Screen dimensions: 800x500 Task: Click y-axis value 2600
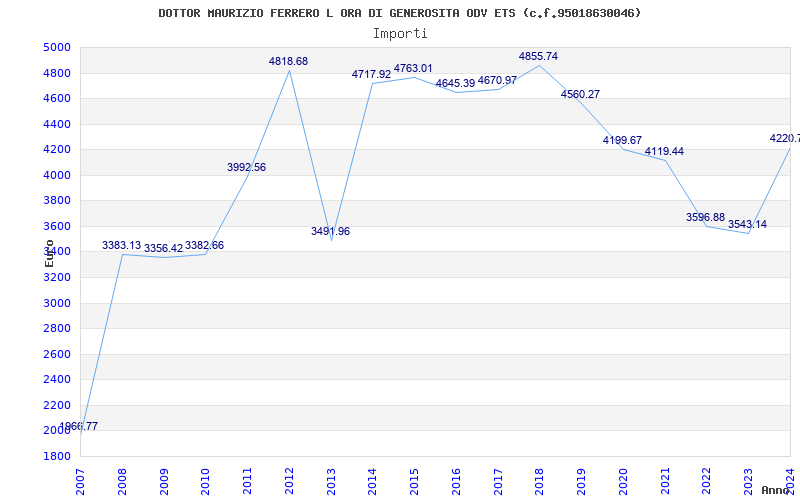tap(57, 355)
